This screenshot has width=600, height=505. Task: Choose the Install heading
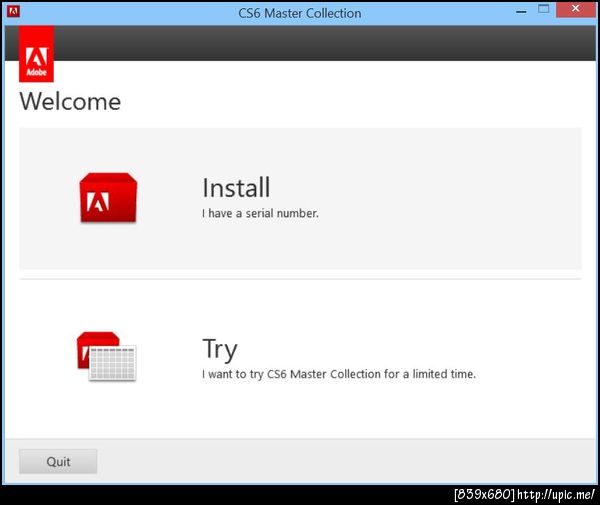[x=236, y=188]
